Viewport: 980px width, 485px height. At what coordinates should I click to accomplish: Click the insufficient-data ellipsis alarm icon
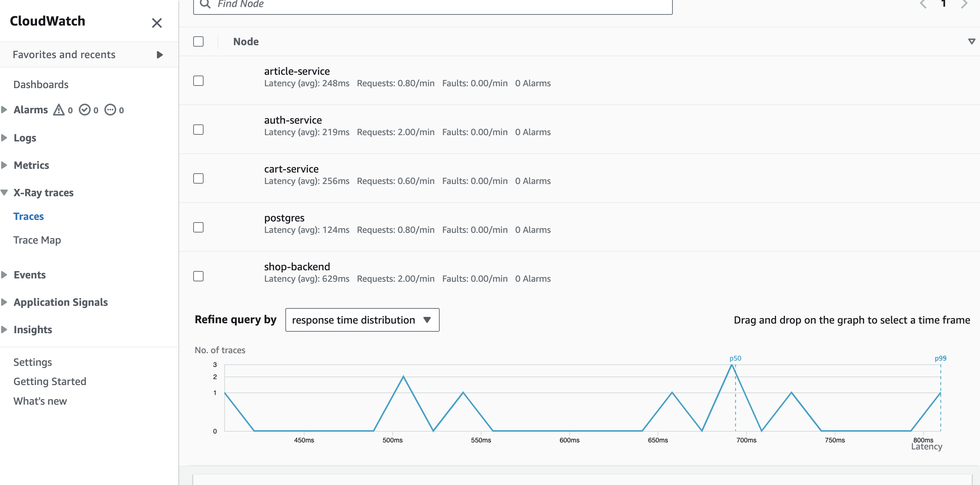coord(110,110)
